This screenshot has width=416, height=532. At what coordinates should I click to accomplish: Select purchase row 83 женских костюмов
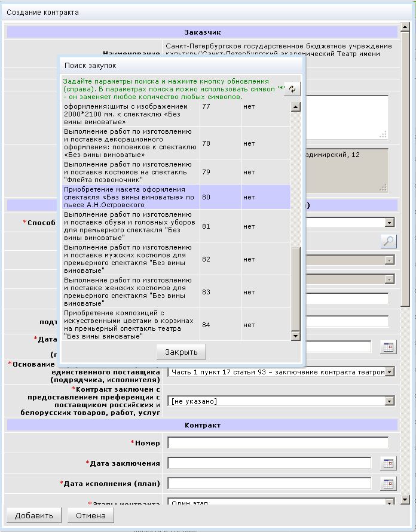(176, 292)
